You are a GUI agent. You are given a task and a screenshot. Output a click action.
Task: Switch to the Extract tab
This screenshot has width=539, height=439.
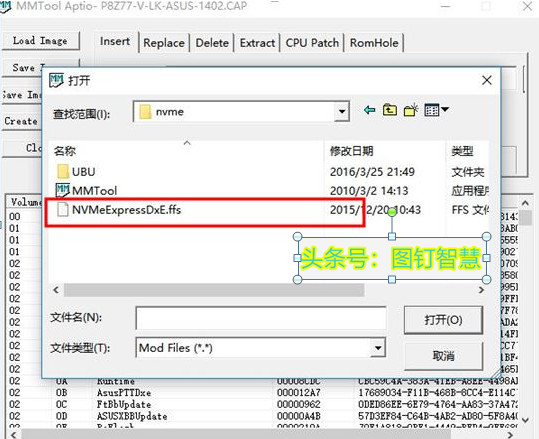pyautogui.click(x=257, y=43)
